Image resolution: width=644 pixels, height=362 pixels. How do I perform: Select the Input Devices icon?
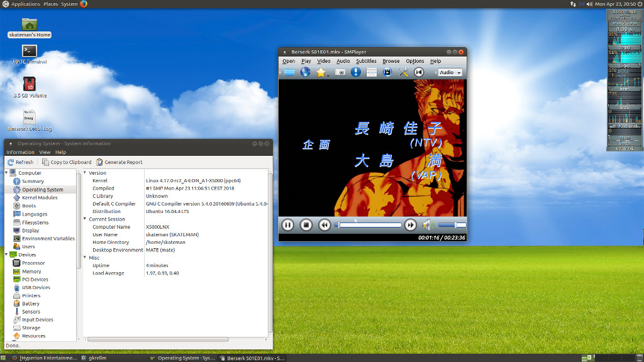tap(17, 320)
